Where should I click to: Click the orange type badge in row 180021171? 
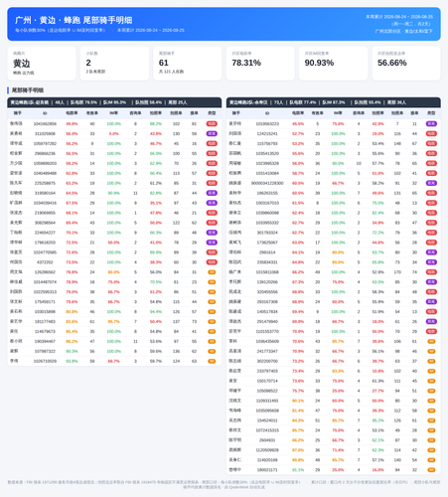pos(431,470)
